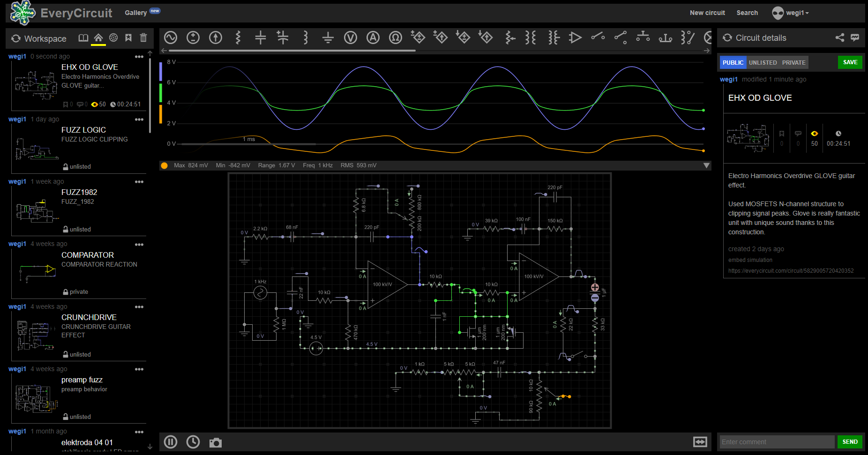Select the orange oscilloscope channel swatch
Image resolution: width=868 pixels, height=455 pixels.
(x=161, y=114)
